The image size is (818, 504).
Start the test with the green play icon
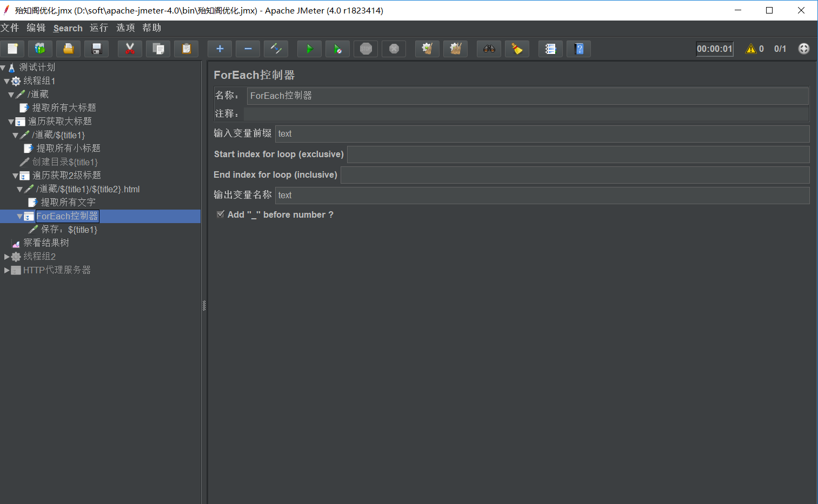point(310,49)
